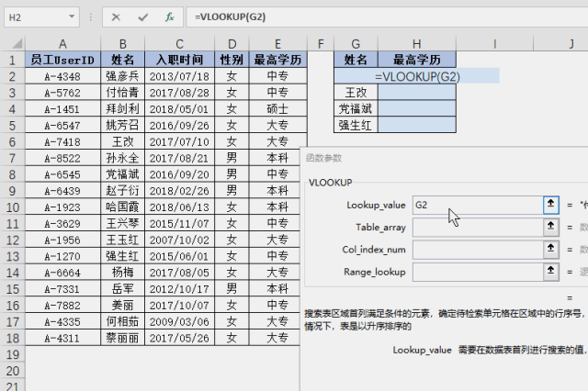Click date cell 2017/07/10
Screen dimensions: 588x391
(180, 141)
